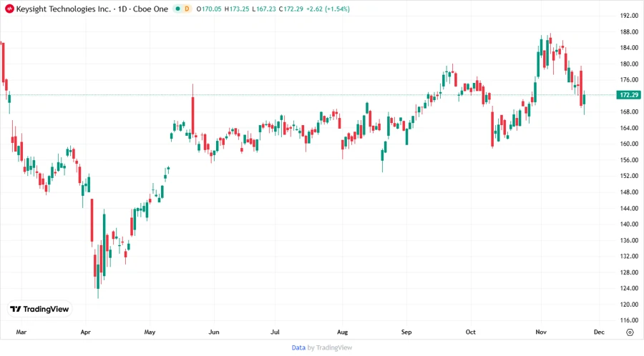Click the 136.00 price axis label
Image resolution: width=644 pixels, height=356 pixels.
629,240
